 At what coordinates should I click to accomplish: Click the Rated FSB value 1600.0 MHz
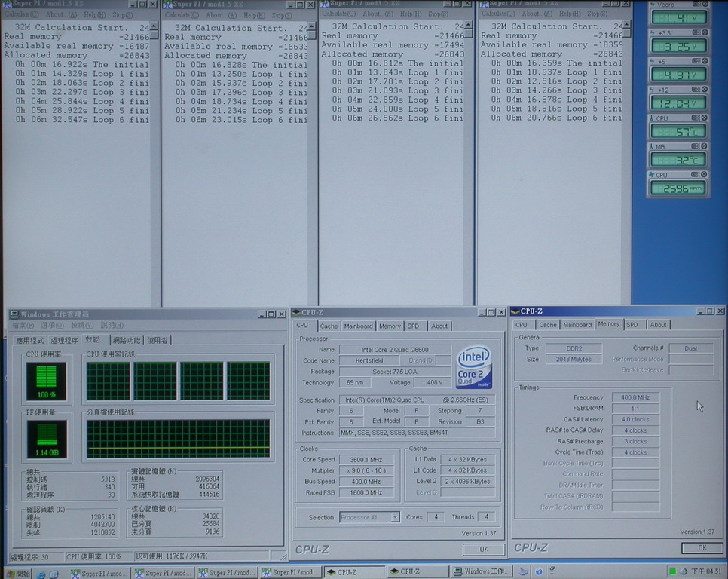366,492
